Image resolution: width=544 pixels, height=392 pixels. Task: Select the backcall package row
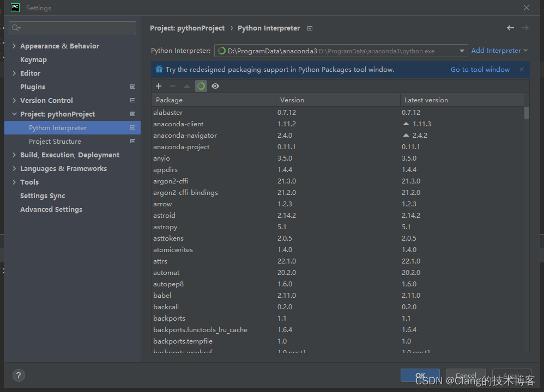(338, 307)
